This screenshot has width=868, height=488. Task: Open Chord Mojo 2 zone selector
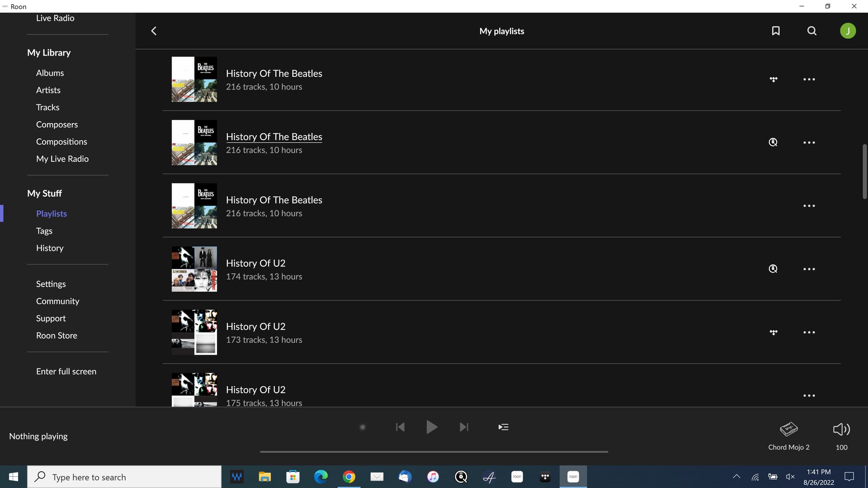[x=789, y=436]
